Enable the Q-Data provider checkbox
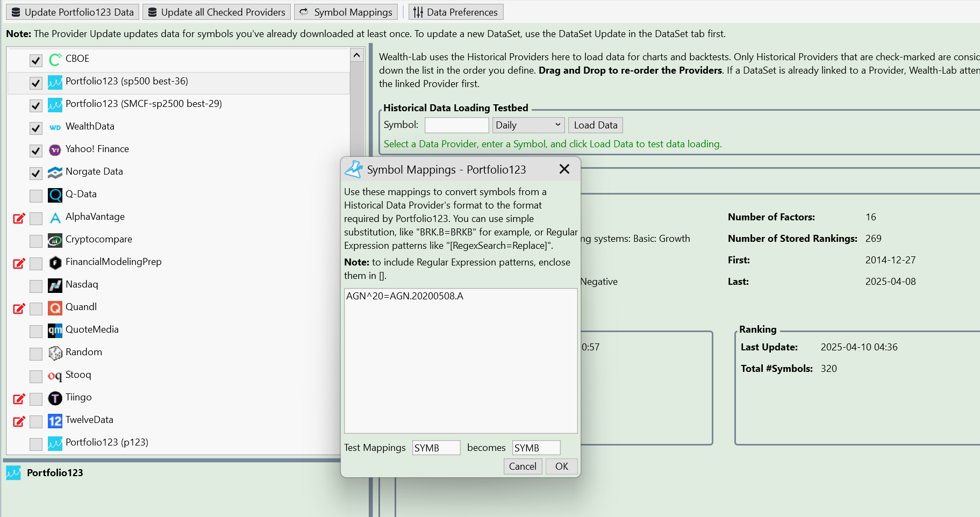Image resolution: width=980 pixels, height=517 pixels. click(36, 196)
